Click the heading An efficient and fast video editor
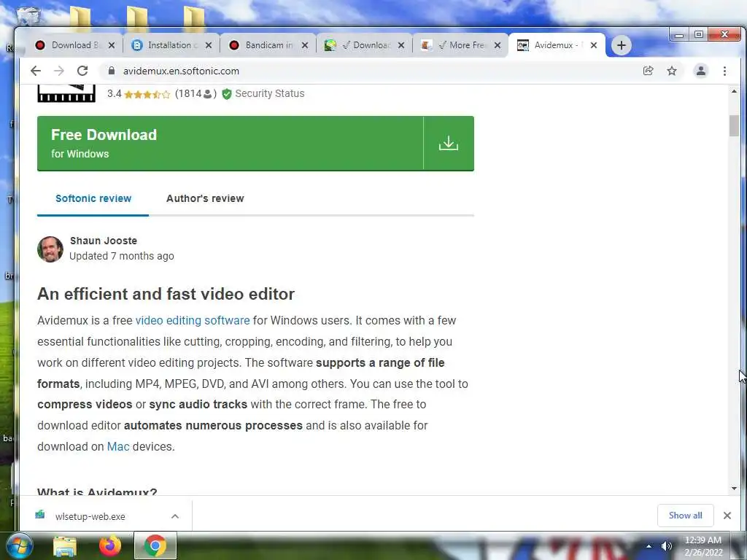The image size is (747, 560). click(x=166, y=295)
